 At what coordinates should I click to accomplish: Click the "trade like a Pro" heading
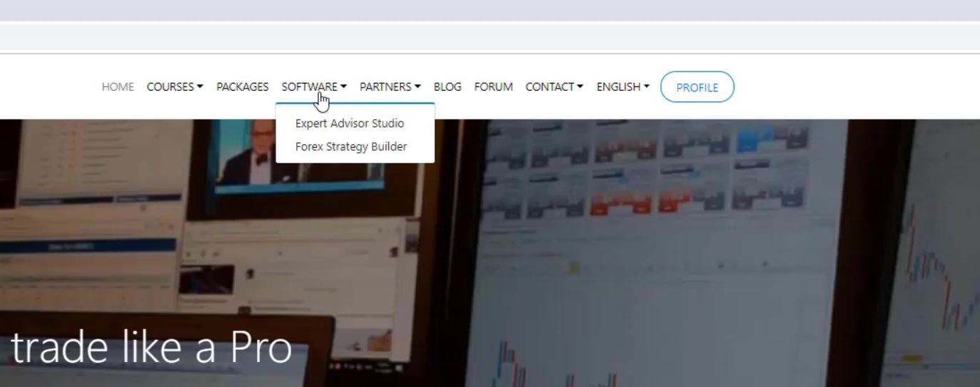click(x=151, y=349)
